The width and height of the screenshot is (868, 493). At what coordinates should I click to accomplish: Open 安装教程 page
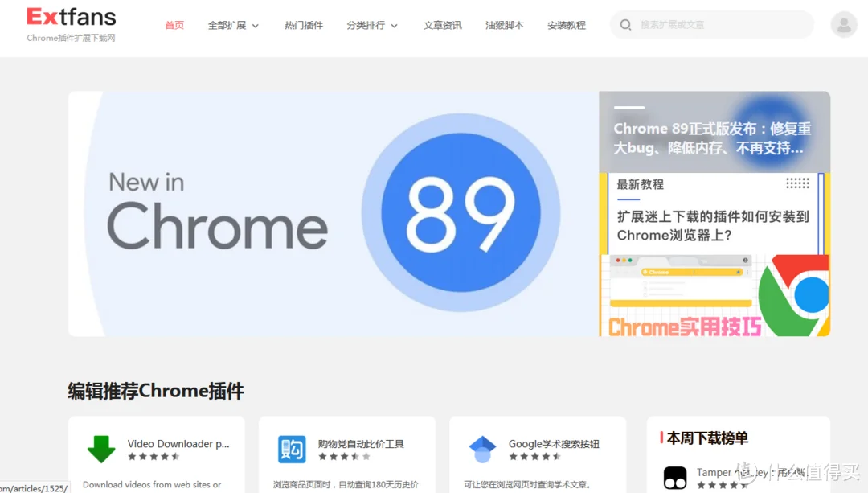[x=567, y=25]
